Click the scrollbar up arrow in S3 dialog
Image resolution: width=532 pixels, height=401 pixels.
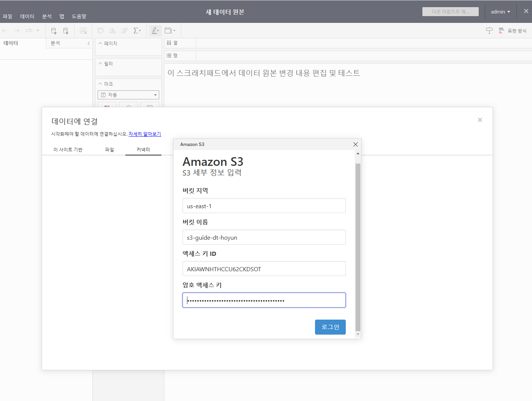pos(358,153)
